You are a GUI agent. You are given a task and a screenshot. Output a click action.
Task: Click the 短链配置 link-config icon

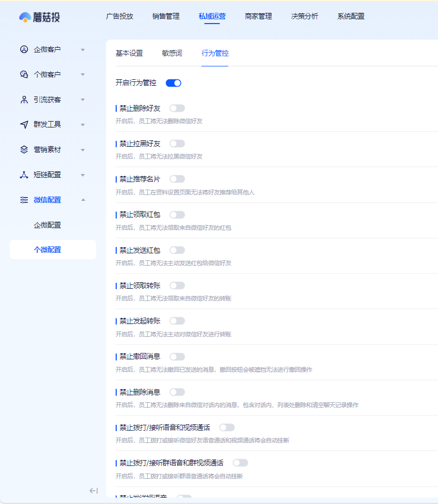pyautogui.click(x=24, y=175)
